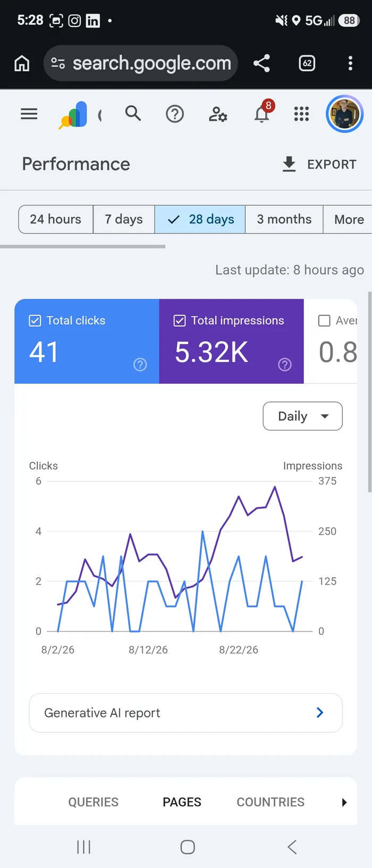Image resolution: width=372 pixels, height=868 pixels.
Task: Tap the Instagram notification icon in status bar
Action: pyautogui.click(x=75, y=21)
